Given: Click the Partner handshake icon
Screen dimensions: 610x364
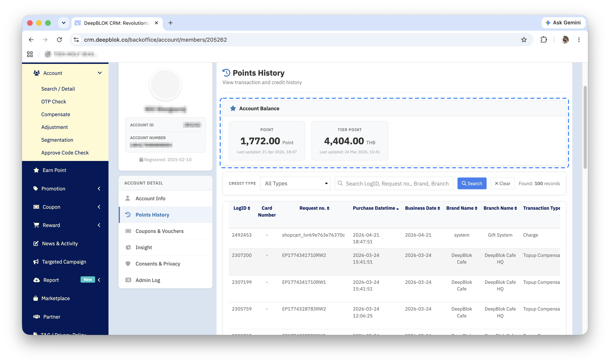Looking at the screenshot, I should tap(37, 317).
